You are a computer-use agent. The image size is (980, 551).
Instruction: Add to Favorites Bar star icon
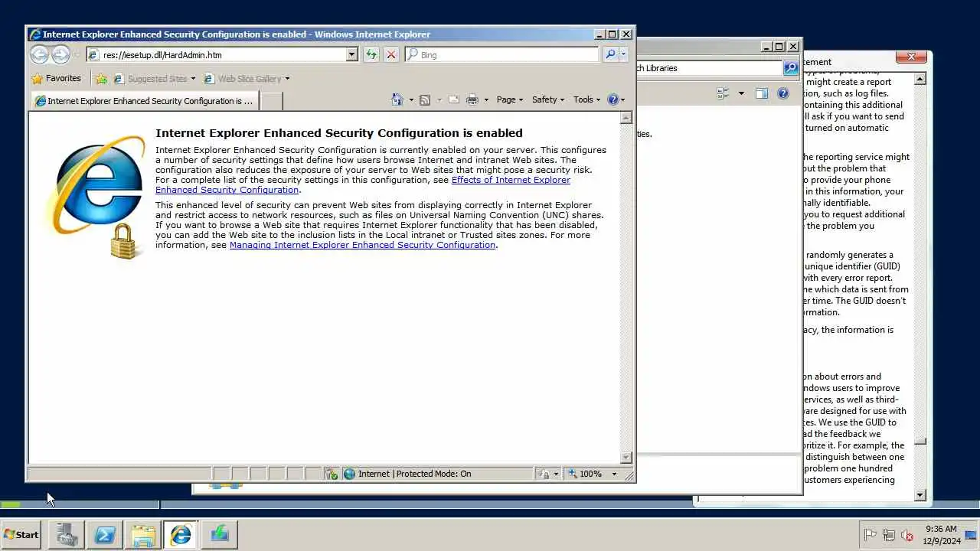click(x=101, y=78)
